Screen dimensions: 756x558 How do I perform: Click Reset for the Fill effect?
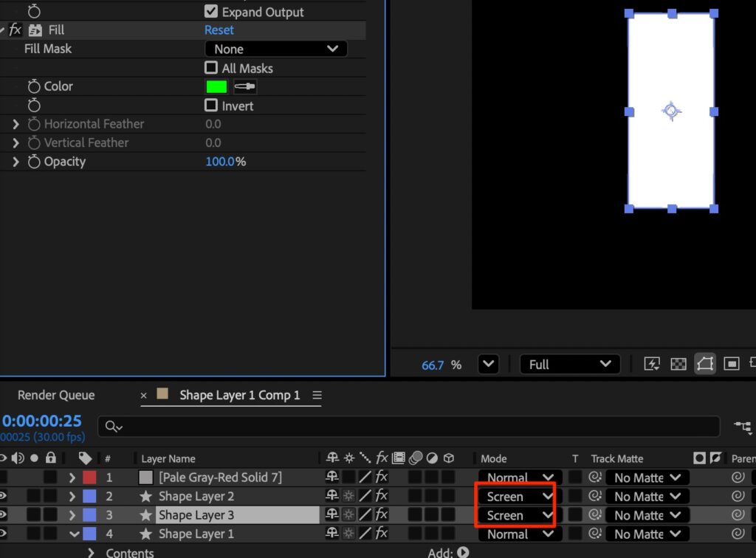[219, 30]
